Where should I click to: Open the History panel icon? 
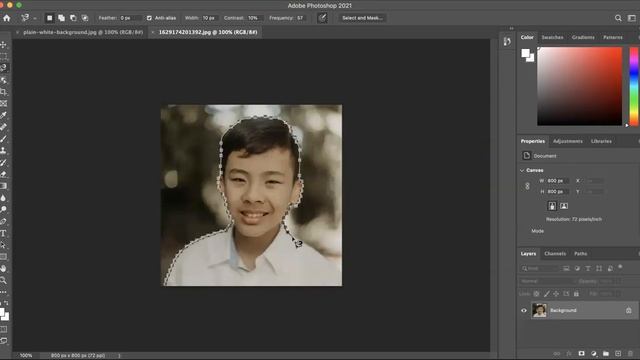507,42
